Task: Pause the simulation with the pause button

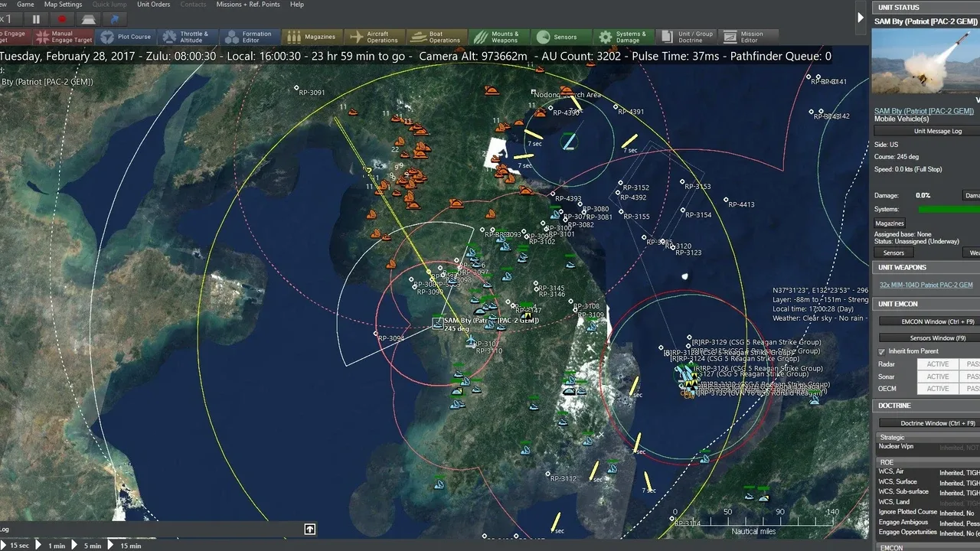Action: pos(36,19)
